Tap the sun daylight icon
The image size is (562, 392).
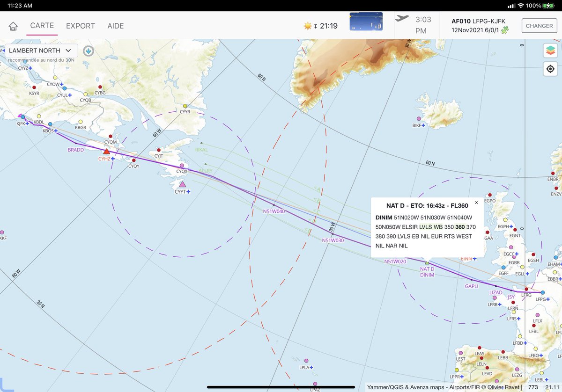[x=308, y=26]
